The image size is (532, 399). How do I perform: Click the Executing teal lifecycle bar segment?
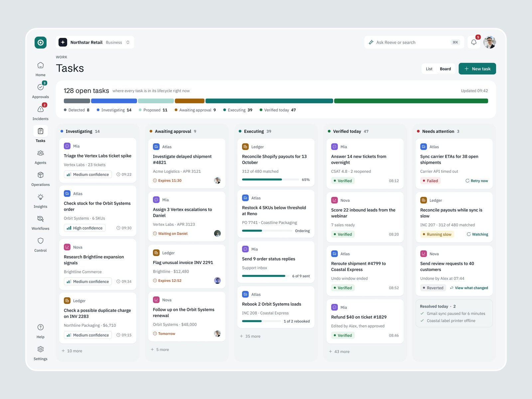coord(269,101)
